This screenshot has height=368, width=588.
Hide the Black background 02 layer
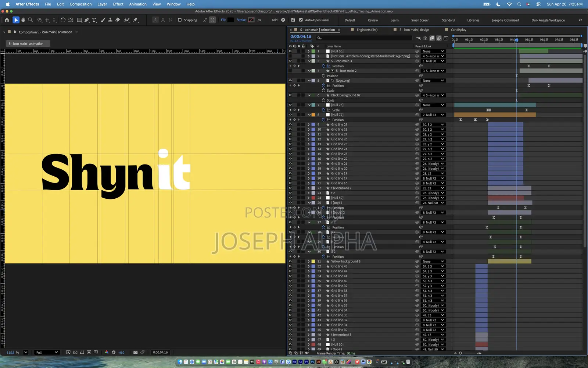coord(290,95)
